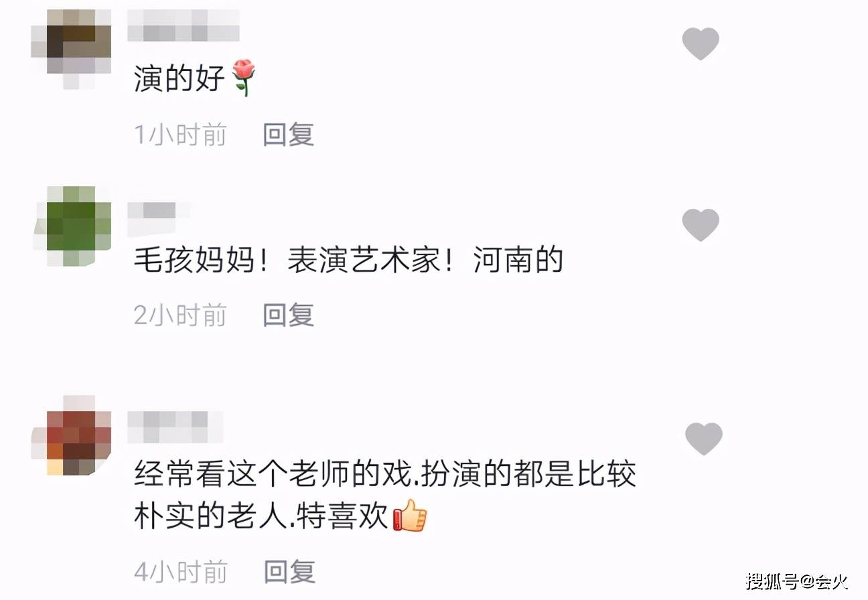Click the "4小时前" timestamp
This screenshot has height=600, width=868.
click(180, 572)
